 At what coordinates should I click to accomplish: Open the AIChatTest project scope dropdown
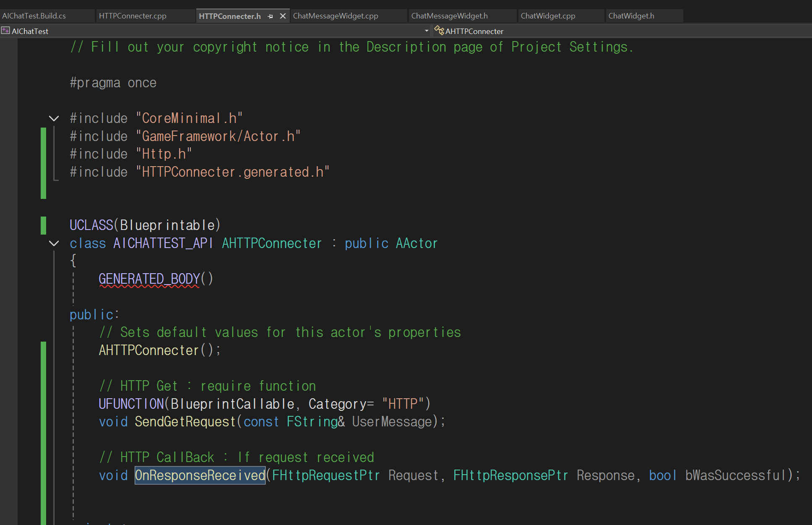click(427, 31)
